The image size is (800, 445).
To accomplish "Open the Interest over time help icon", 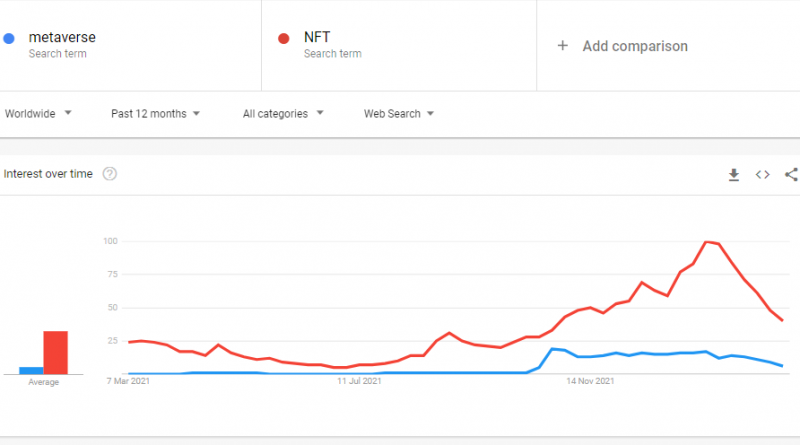I will [110, 174].
